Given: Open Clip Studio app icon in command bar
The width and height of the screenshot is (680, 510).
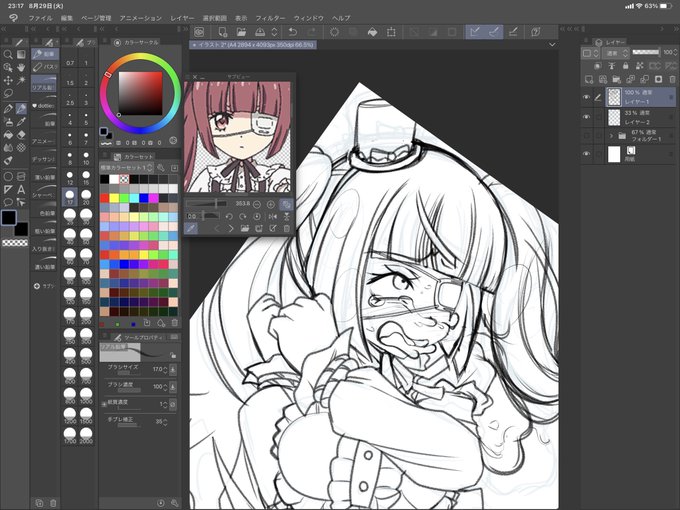Looking at the screenshot, I should [199, 32].
